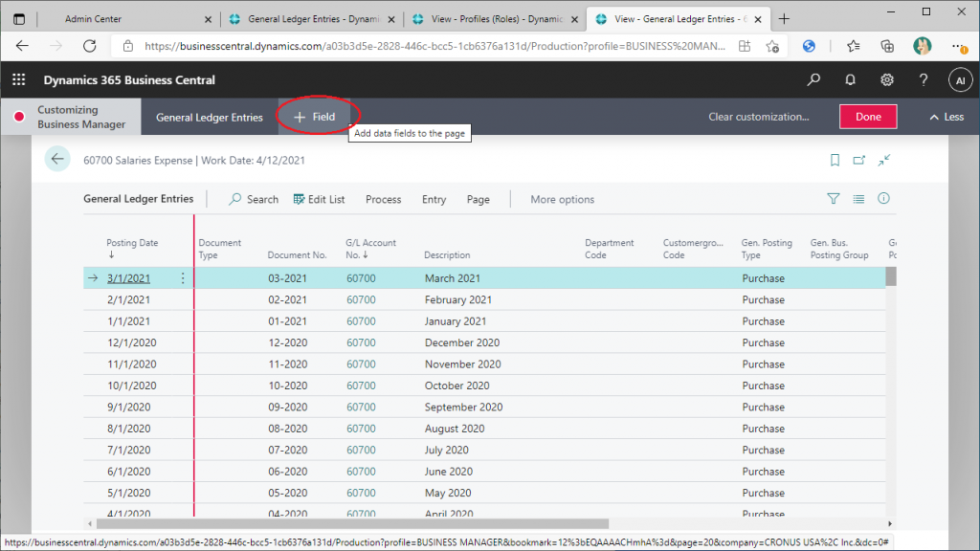Click Clear customization...
Screen dimensions: 980x551
tap(758, 117)
